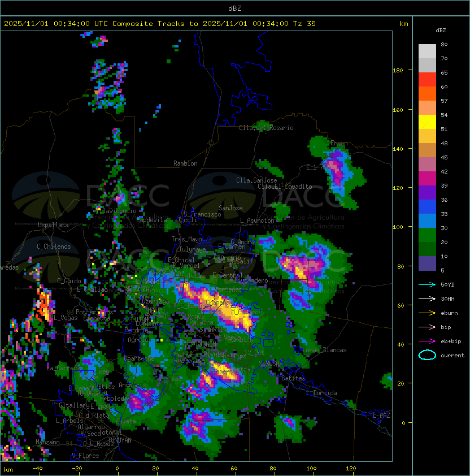The image size is (470, 476).
Task: Click the -40 tick on the horizontal axis
Action: pos(38,469)
